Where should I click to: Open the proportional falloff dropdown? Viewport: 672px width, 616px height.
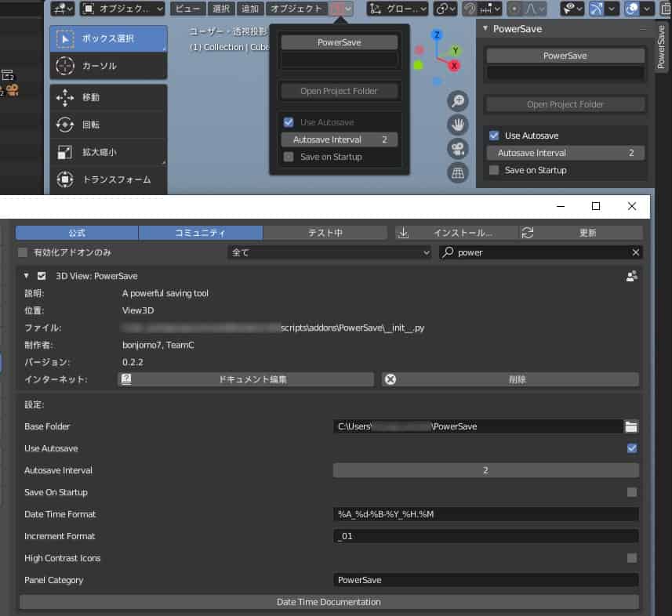[534, 9]
